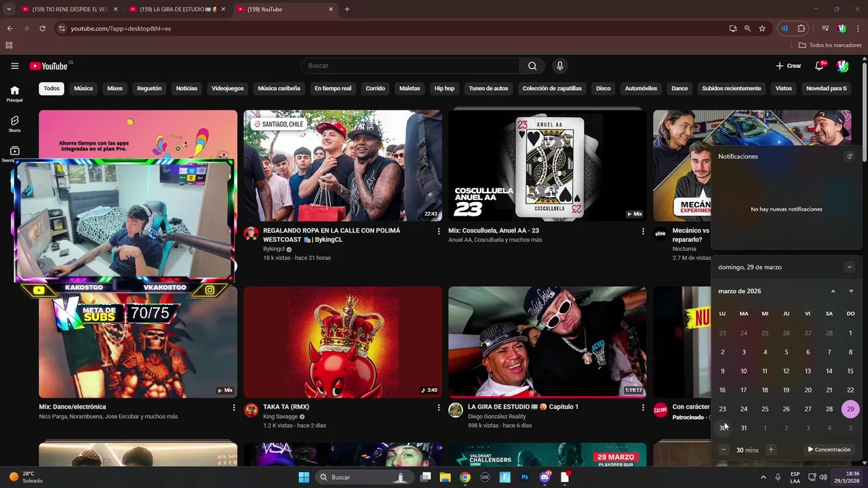The width and height of the screenshot is (868, 488).
Task: Decrease focus minutes with minus
Action: tap(724, 449)
